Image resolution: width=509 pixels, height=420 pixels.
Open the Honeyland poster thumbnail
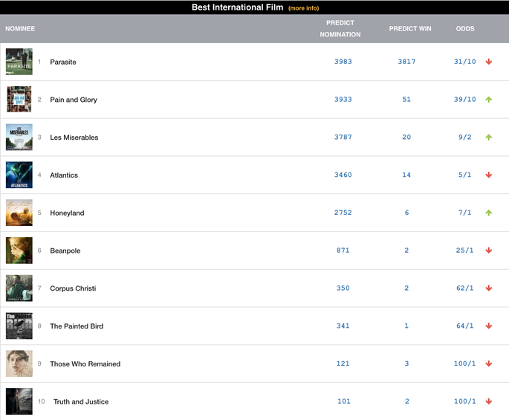click(x=19, y=213)
